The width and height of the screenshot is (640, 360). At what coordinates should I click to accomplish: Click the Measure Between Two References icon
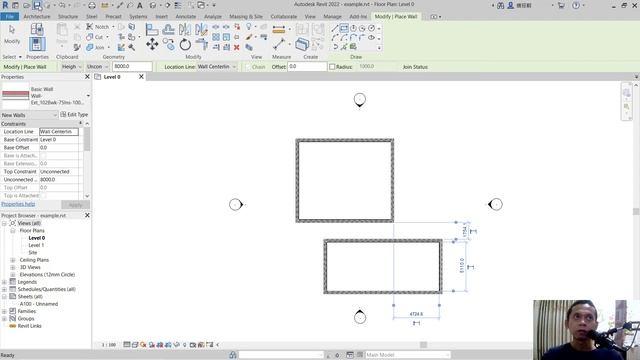(x=279, y=44)
